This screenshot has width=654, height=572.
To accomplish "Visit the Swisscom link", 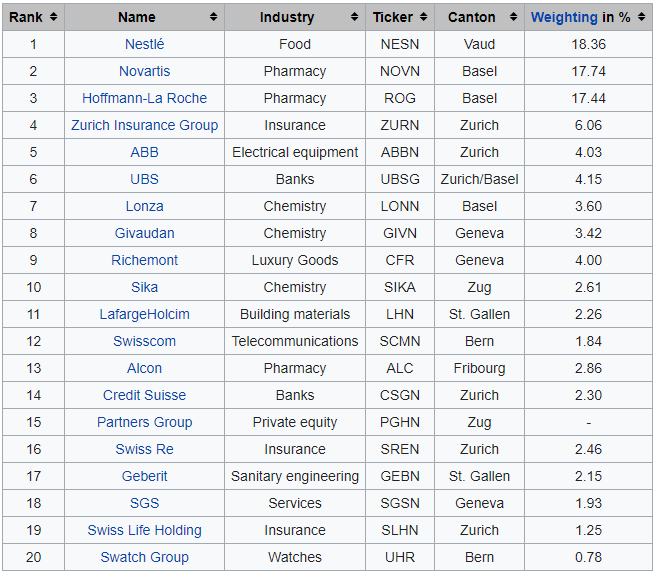I will pos(144,341).
